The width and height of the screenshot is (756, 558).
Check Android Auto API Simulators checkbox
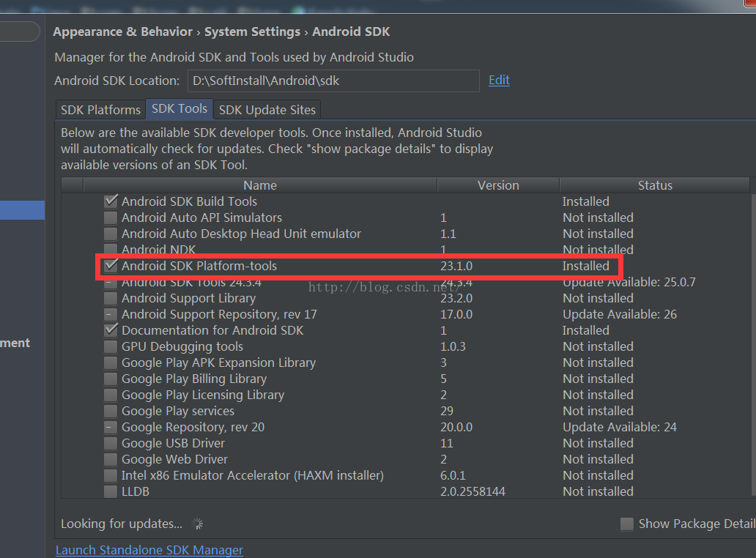[111, 217]
